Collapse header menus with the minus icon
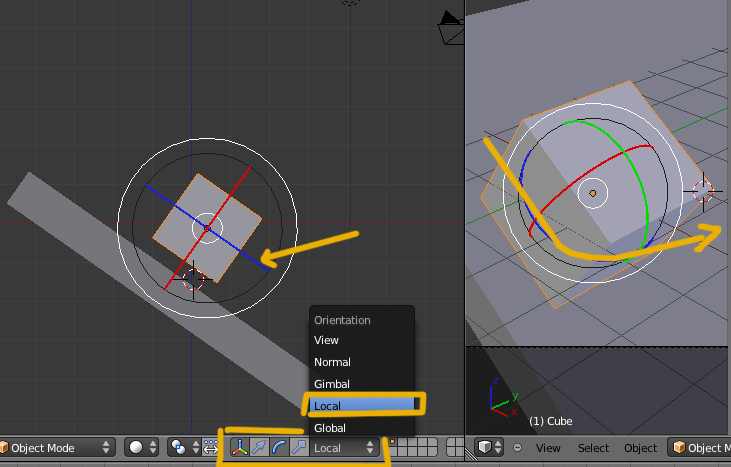The height and width of the screenshot is (467, 731). click(517, 448)
